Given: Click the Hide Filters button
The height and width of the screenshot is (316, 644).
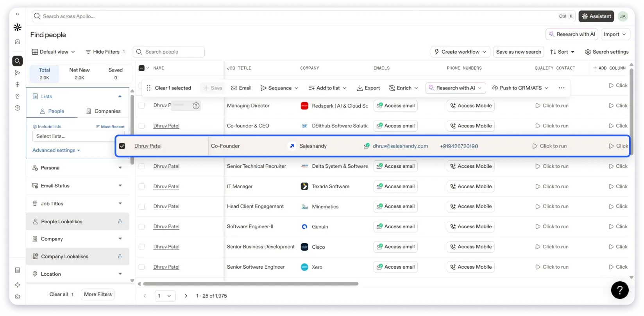Looking at the screenshot, I should pos(106,52).
